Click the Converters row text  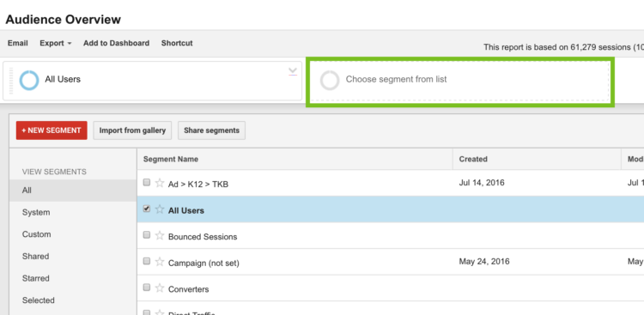pyautogui.click(x=189, y=289)
